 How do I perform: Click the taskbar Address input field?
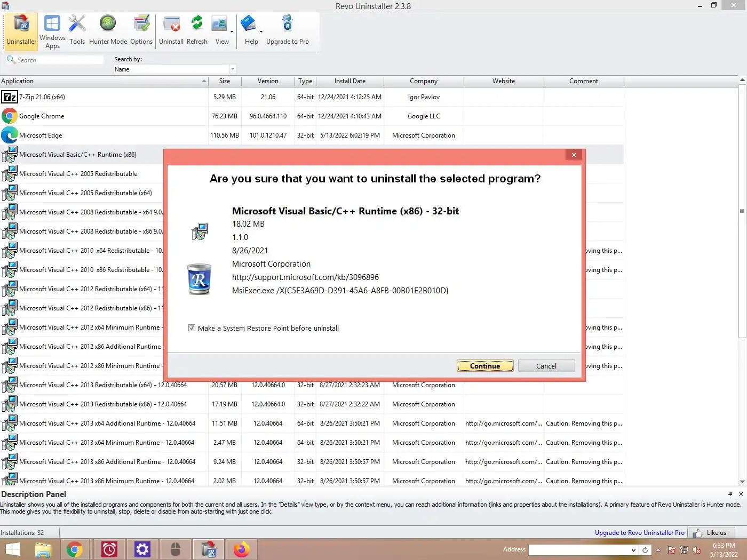[579, 550]
